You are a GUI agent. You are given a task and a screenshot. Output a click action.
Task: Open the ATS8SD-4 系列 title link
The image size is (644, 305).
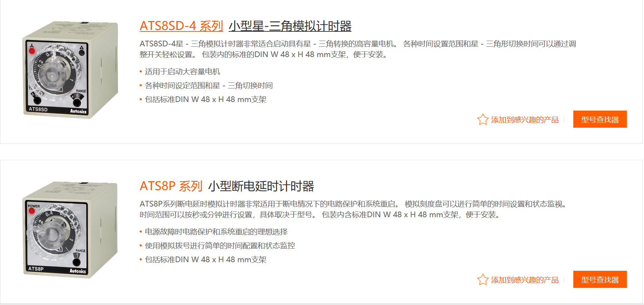[181, 26]
